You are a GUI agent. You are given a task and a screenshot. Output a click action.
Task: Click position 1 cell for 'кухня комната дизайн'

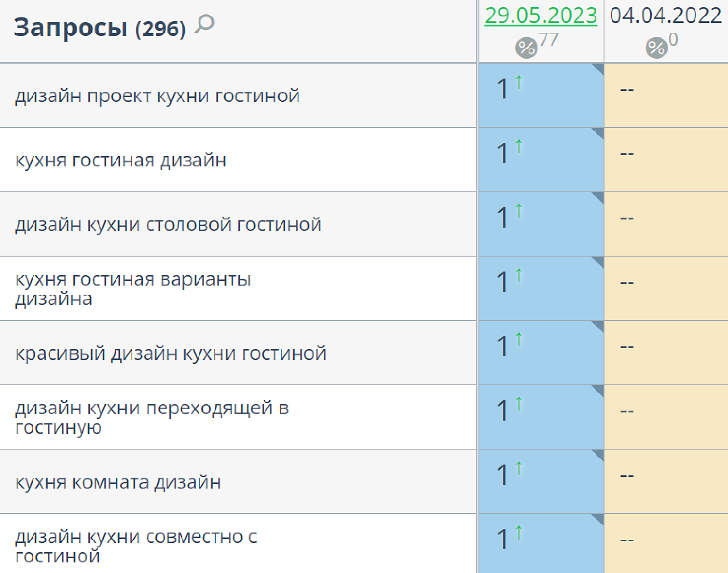[x=541, y=481]
